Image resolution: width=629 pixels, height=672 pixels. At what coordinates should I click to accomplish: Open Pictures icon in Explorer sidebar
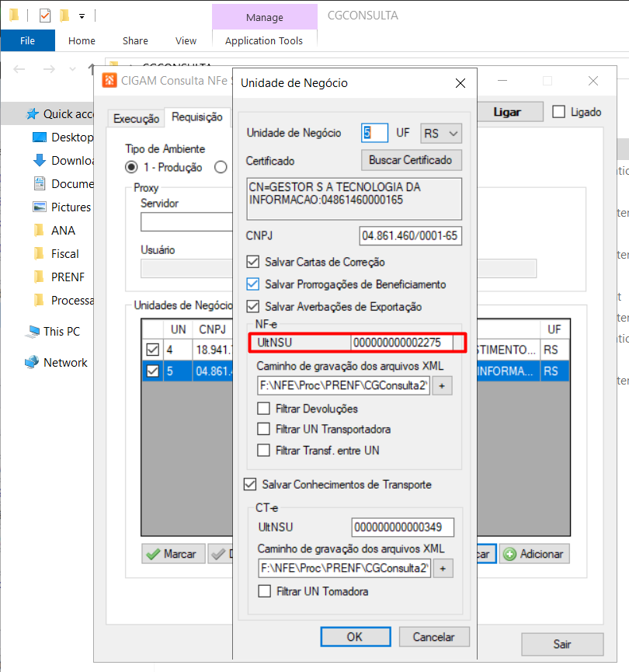point(40,207)
